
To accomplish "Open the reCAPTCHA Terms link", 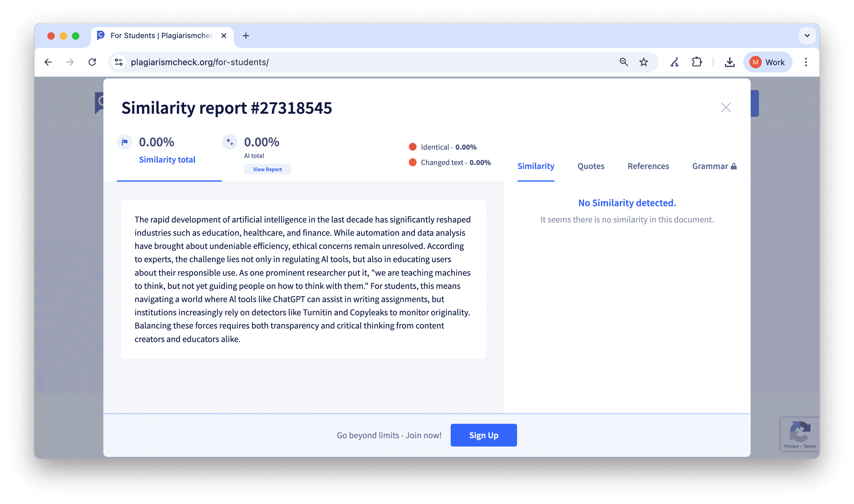I will tap(809, 446).
